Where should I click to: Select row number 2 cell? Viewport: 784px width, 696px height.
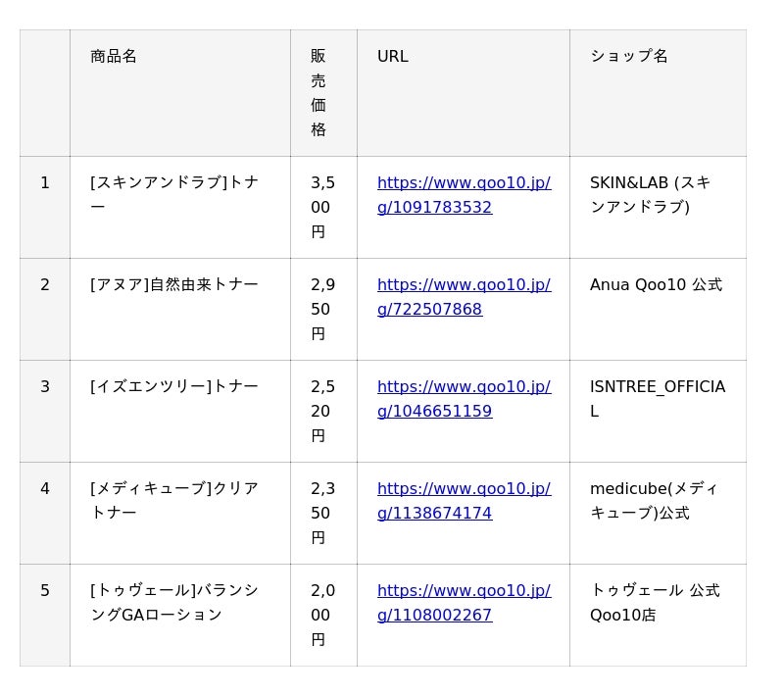(45, 285)
